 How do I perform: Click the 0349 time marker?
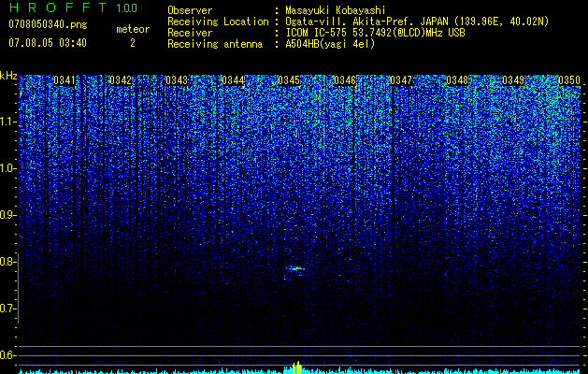tap(513, 80)
